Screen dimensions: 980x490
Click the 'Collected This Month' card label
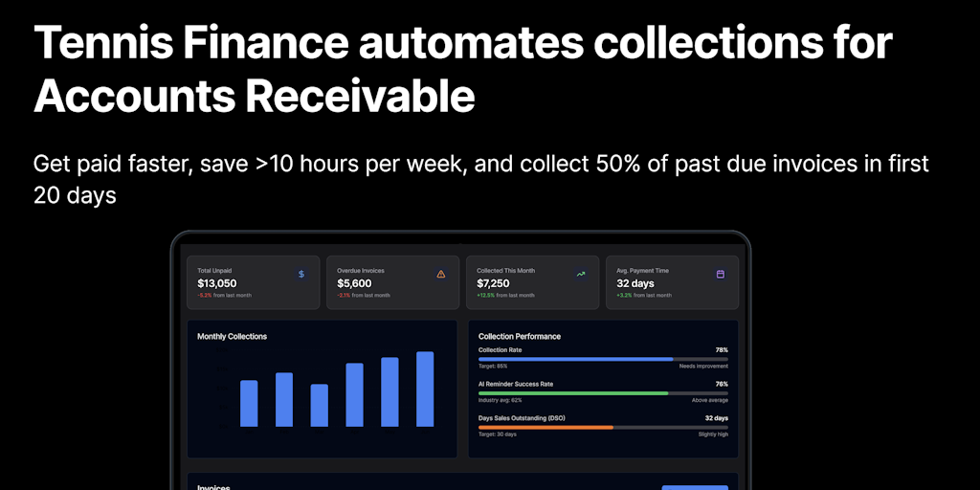coord(505,271)
